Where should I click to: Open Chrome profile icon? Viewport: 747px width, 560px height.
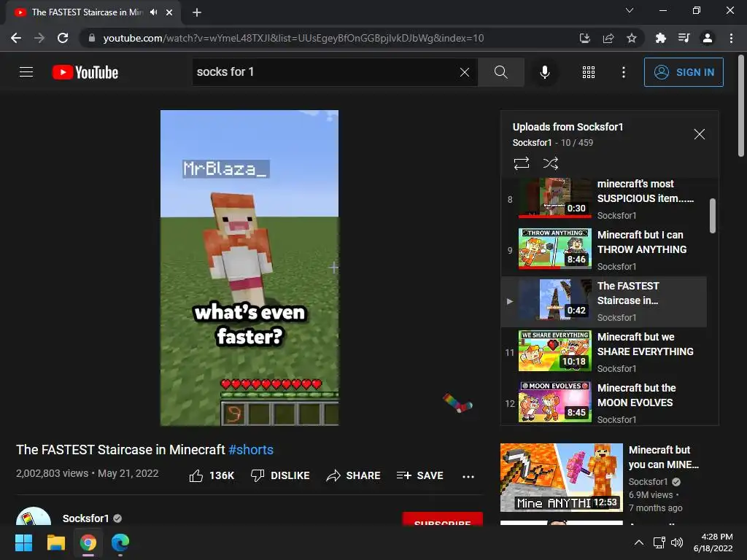tap(708, 38)
